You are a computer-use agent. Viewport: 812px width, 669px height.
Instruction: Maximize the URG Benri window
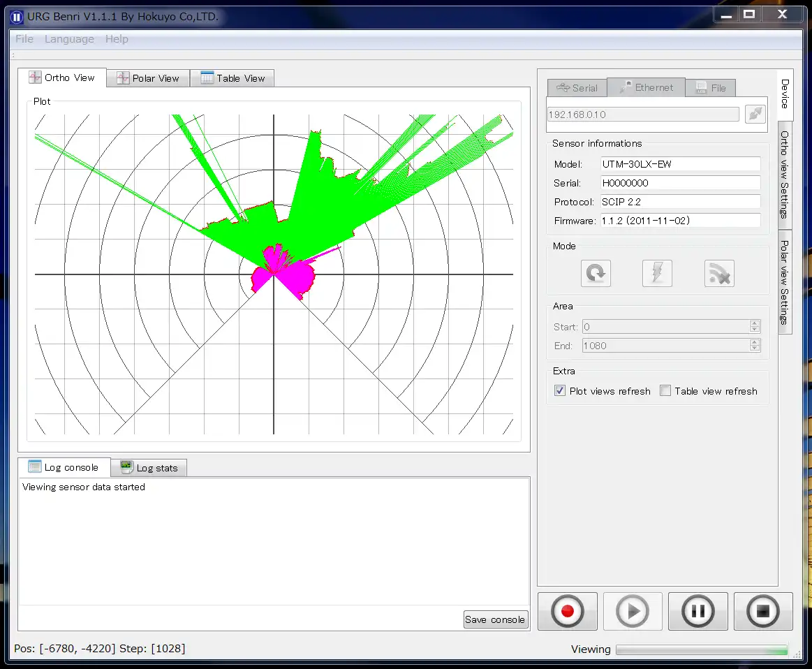point(749,15)
